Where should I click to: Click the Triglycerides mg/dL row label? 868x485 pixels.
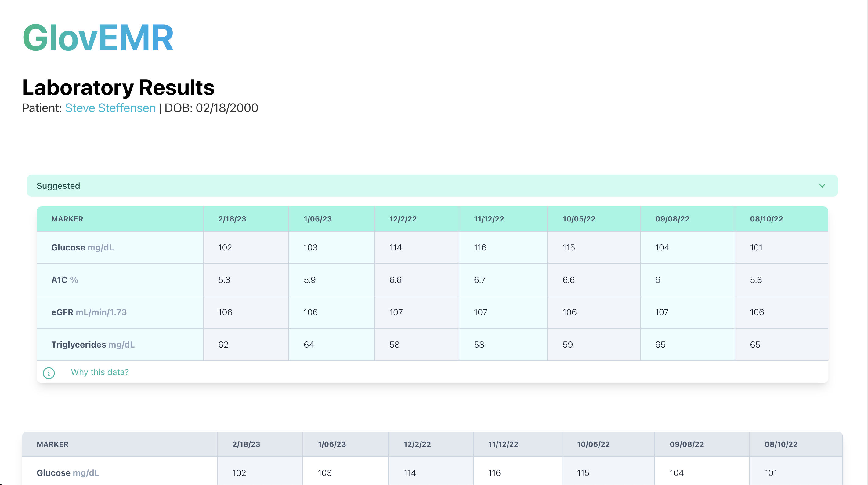[x=93, y=345]
